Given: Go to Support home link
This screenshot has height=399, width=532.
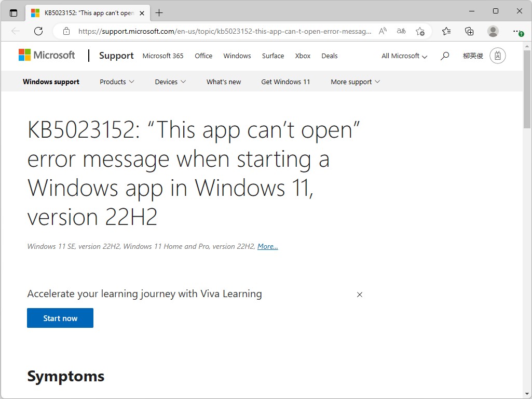Looking at the screenshot, I should coord(116,56).
